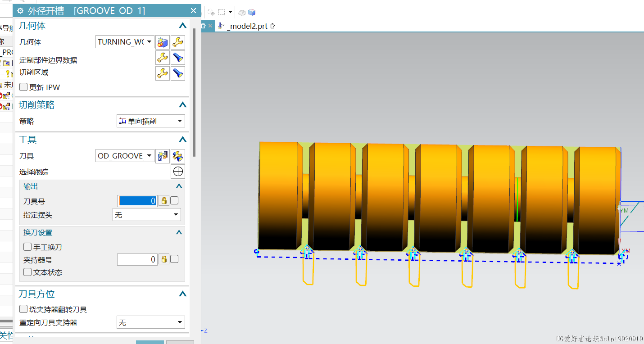The height and width of the screenshot is (344, 644).
Task: Click the small icon after _model2.prt tab name
Action: pos(272,26)
